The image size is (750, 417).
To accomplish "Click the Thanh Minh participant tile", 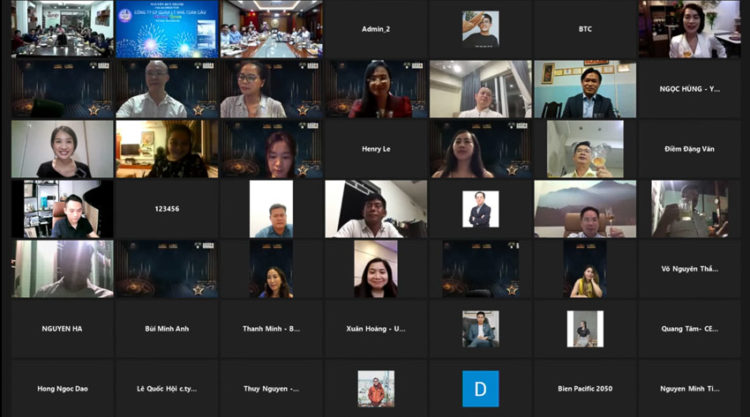I will [x=271, y=328].
